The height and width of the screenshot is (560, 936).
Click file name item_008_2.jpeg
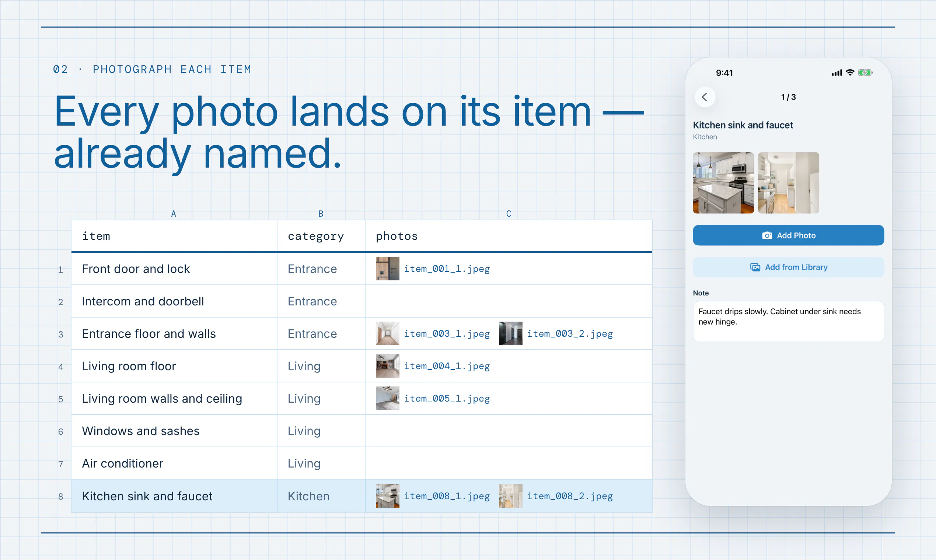tap(570, 496)
